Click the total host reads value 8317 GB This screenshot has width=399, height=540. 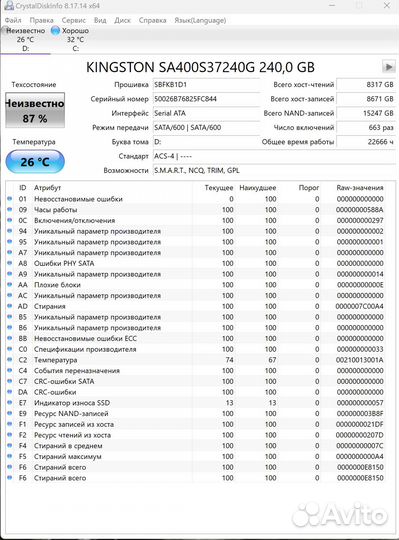point(366,85)
